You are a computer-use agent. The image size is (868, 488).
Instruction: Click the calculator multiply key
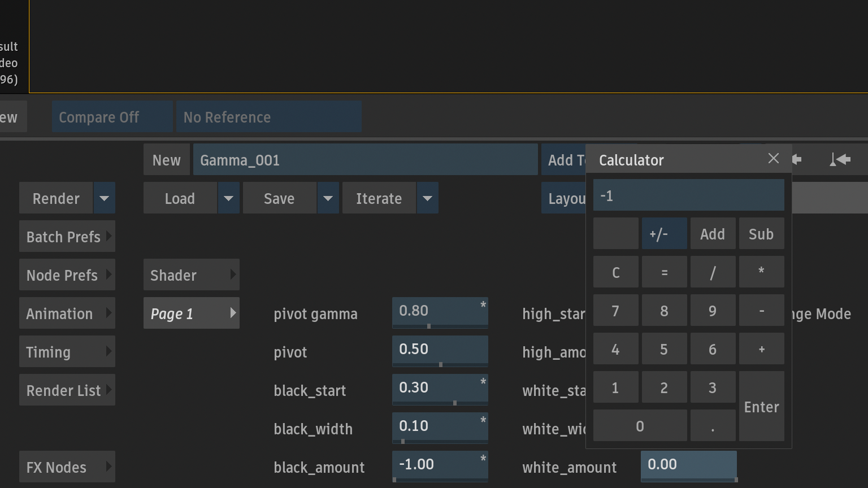click(x=761, y=272)
